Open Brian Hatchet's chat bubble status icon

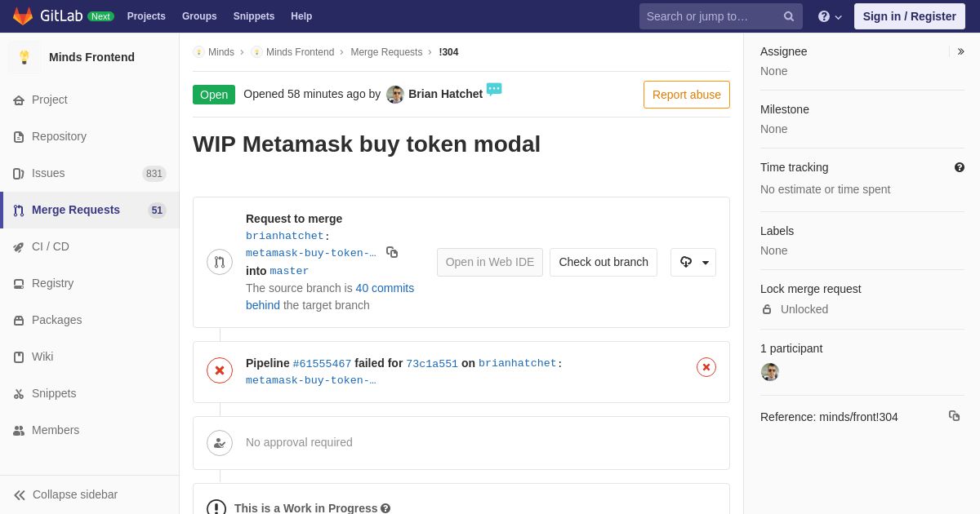(494, 89)
